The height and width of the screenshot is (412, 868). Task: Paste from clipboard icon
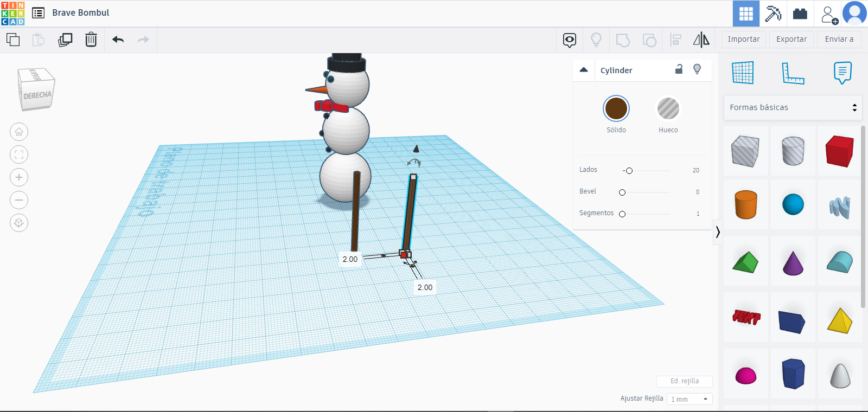tap(38, 40)
